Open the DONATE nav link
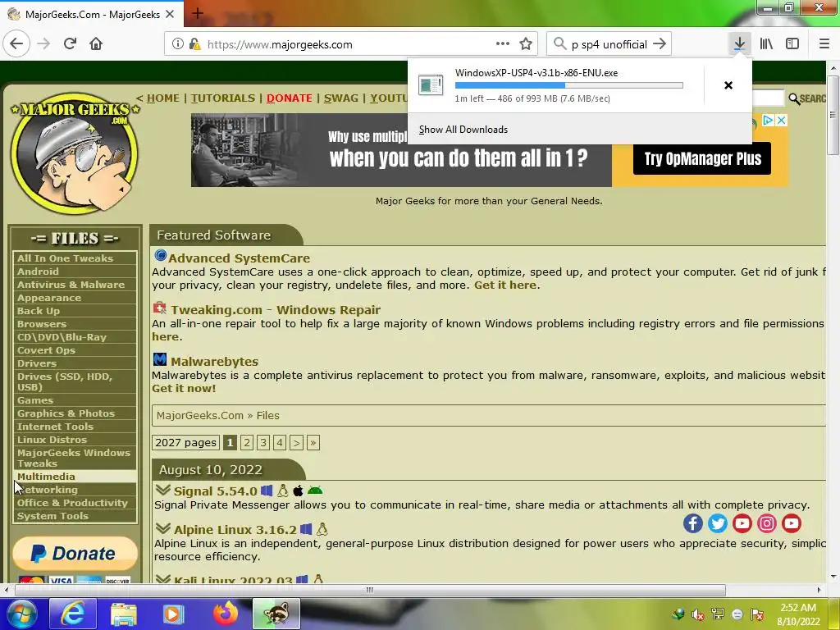This screenshot has width=840, height=630. point(290,98)
